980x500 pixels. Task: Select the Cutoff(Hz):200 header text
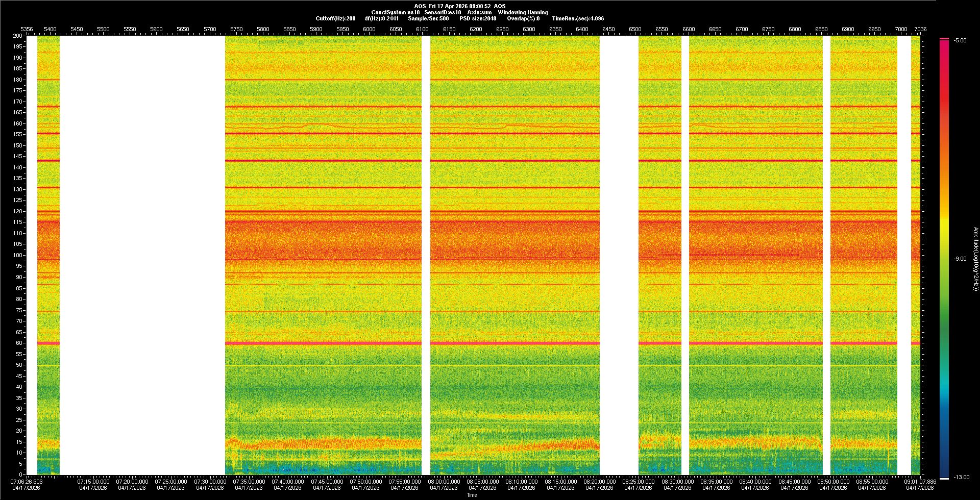click(335, 18)
